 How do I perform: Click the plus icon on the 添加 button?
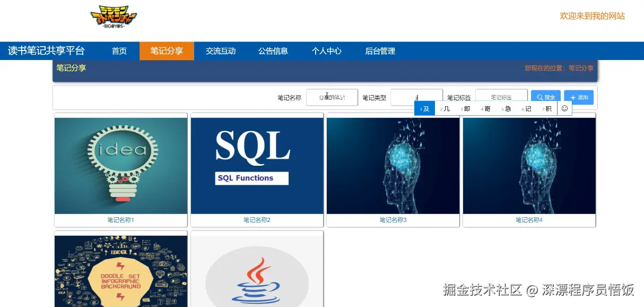[x=572, y=97]
